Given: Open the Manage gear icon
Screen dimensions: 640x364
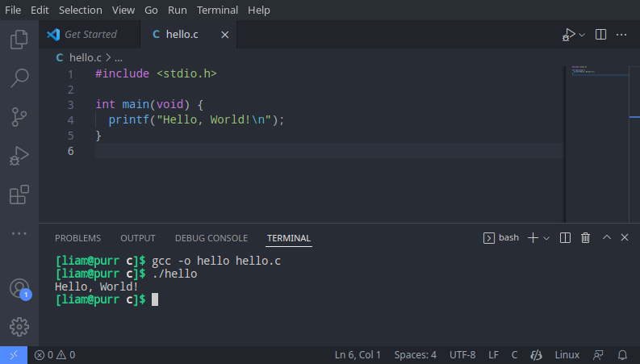Looking at the screenshot, I should click(19, 327).
